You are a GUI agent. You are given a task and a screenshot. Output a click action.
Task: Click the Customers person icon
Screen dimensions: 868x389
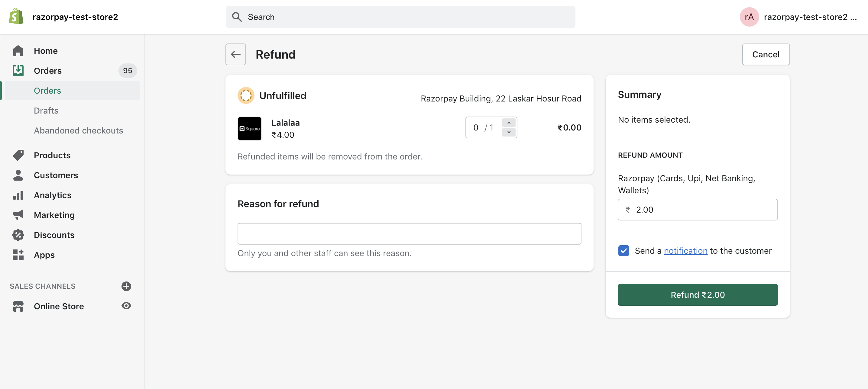[x=18, y=175]
